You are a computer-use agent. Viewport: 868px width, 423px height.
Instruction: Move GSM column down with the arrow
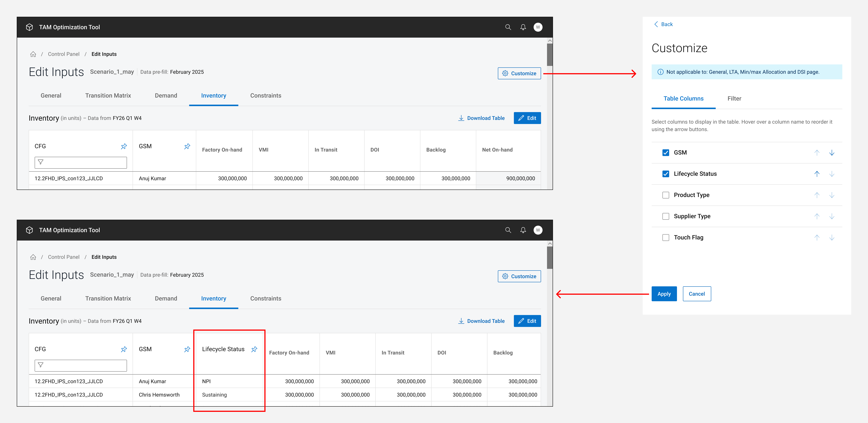coord(832,153)
